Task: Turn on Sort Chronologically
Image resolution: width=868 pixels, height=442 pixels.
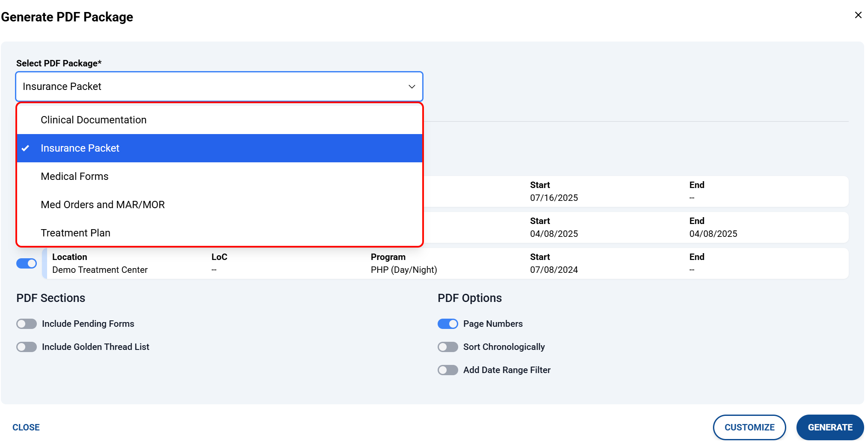Action: coord(447,347)
